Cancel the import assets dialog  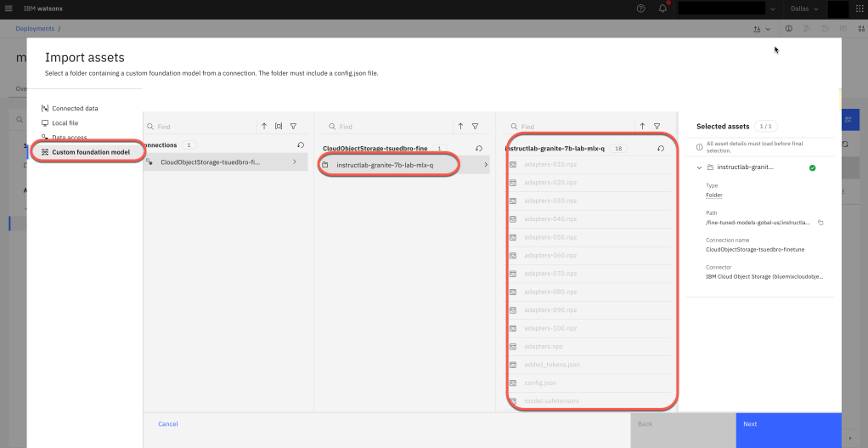[x=167, y=424]
